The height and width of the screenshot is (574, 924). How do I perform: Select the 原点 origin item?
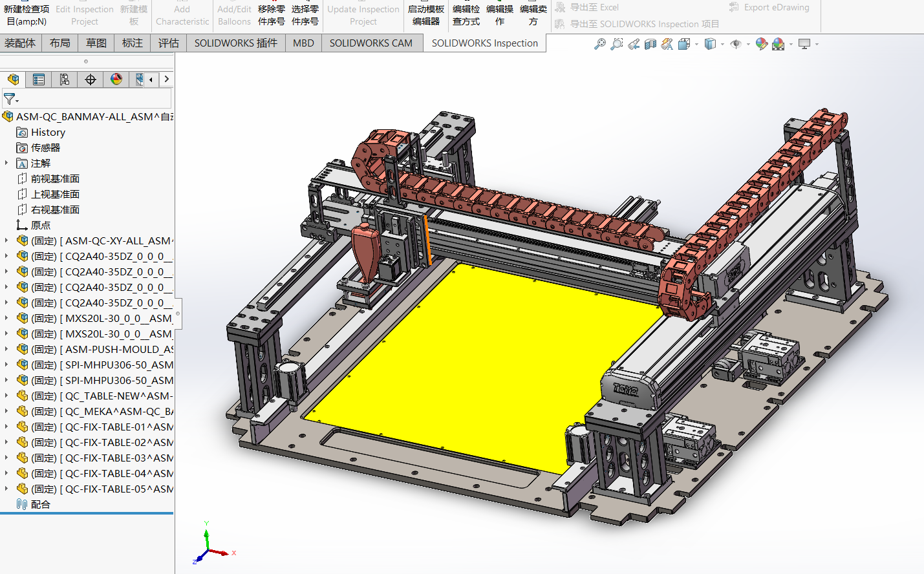point(33,226)
